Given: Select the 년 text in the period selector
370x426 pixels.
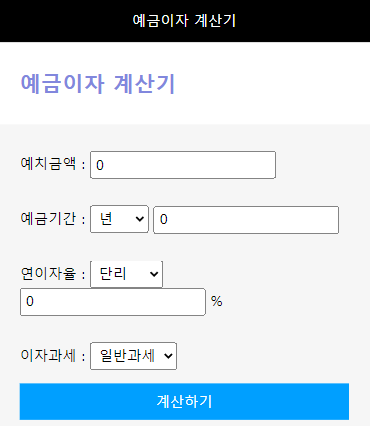Looking at the screenshot, I should 106,219.
